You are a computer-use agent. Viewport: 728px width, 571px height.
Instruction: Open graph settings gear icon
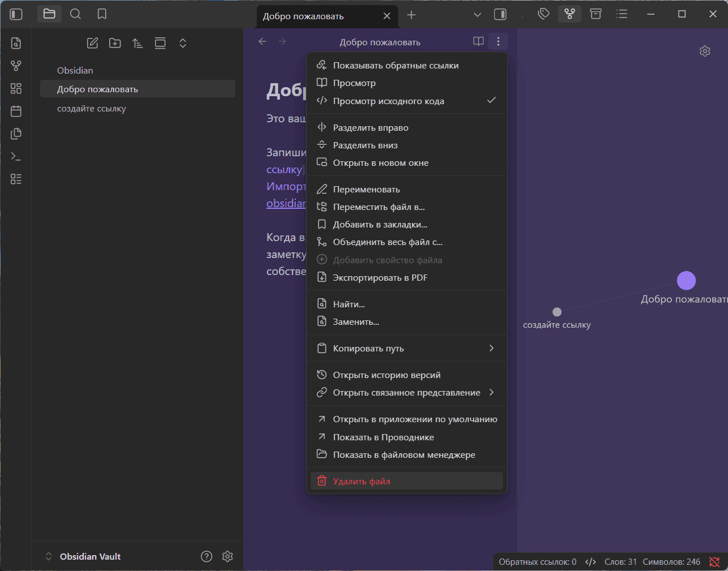point(705,51)
